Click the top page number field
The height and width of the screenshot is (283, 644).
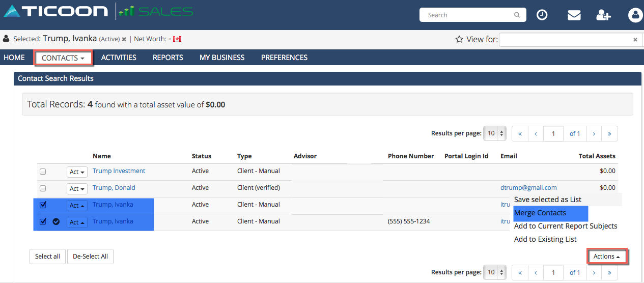553,133
